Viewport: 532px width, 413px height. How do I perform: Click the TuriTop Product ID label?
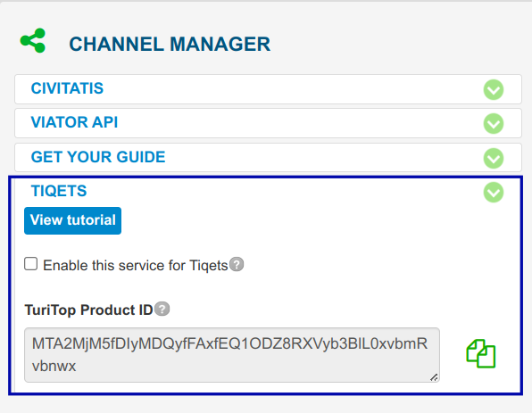coord(89,310)
